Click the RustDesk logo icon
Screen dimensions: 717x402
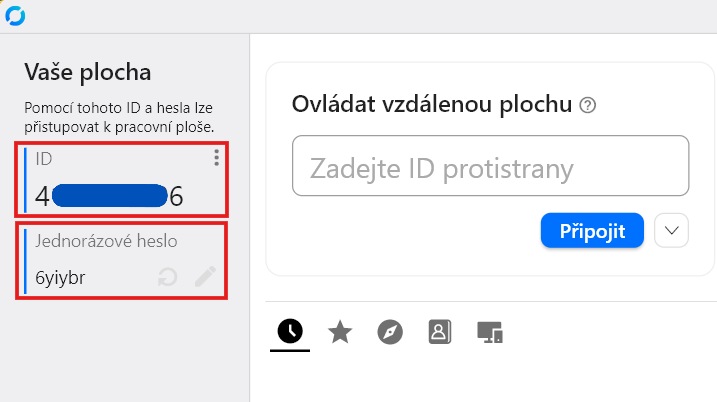coord(15,15)
